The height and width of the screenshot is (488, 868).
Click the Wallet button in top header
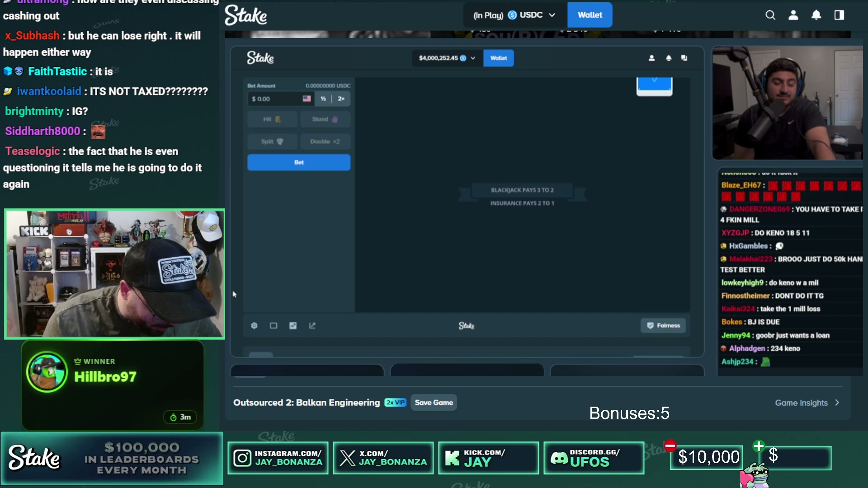point(590,15)
